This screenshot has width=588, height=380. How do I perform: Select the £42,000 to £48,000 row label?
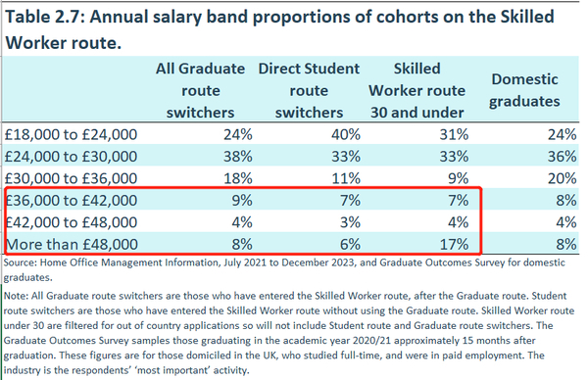tap(71, 222)
